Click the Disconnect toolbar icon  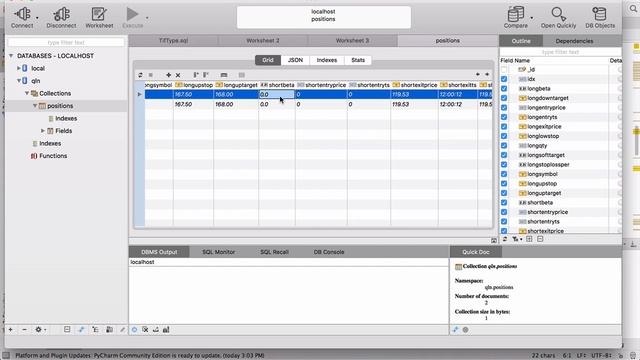tap(61, 14)
